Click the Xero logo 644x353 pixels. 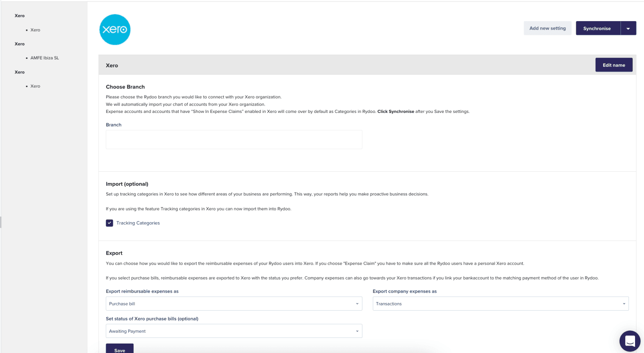point(115,29)
